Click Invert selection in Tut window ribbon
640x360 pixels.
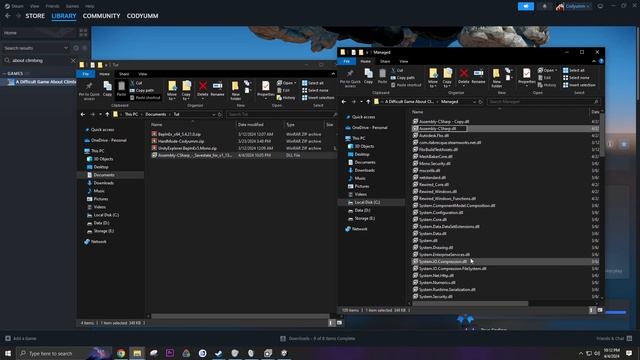tap(318, 98)
